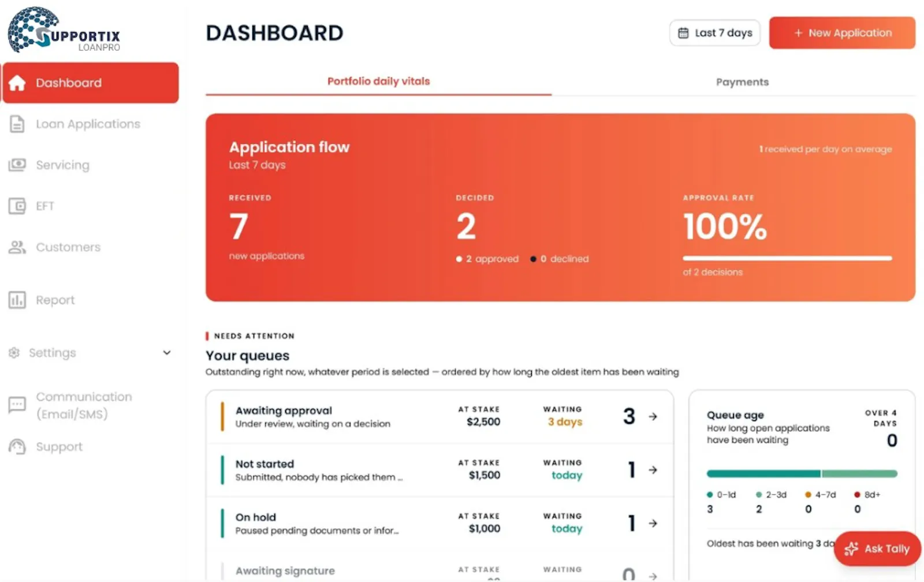Click the arrow for Not started queue
This screenshot has width=924, height=582.
(653, 470)
